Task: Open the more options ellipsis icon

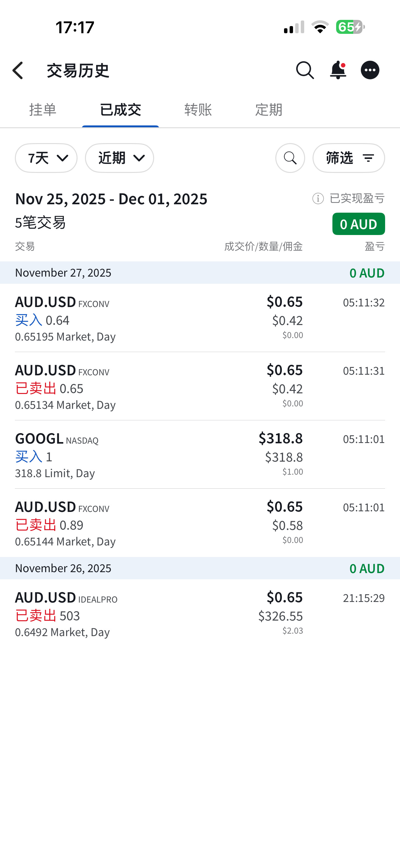Action: 370,70
